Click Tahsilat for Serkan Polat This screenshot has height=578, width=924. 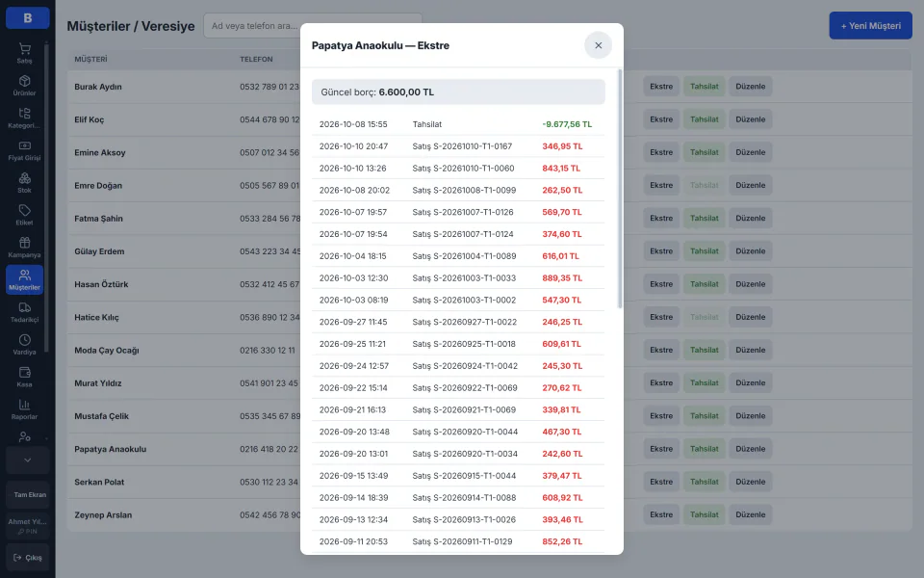[705, 482]
